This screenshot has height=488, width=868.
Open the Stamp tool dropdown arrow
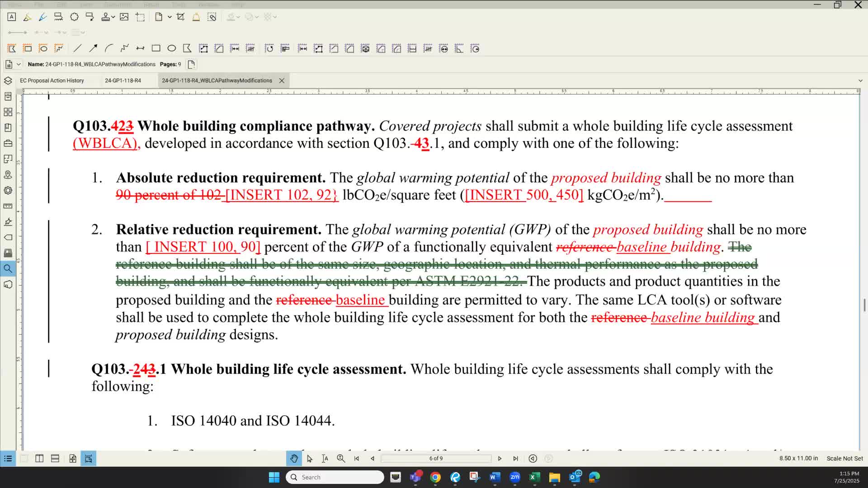pos(113,17)
